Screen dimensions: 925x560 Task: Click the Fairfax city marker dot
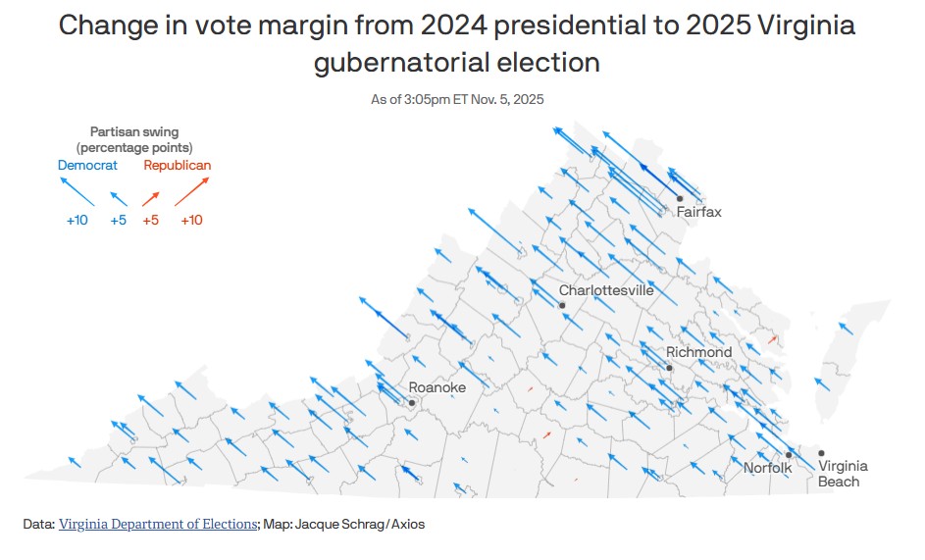click(x=680, y=198)
